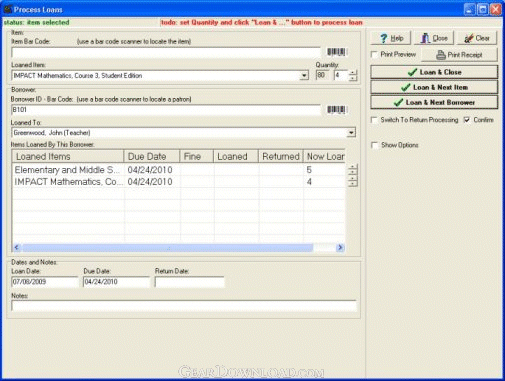Screen dimensions: 505x381
Task: Minimize the Process Loans window
Action: click(470, 9)
